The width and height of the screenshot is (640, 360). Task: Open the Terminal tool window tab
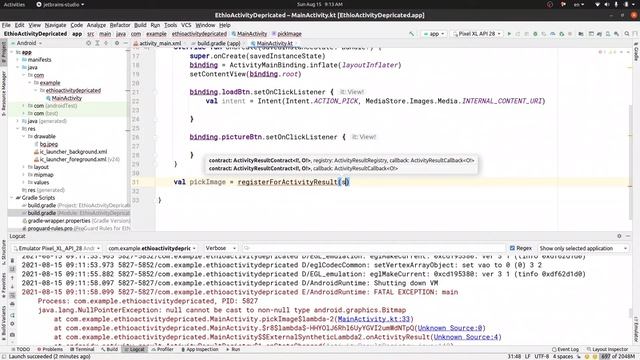[x=82, y=349]
